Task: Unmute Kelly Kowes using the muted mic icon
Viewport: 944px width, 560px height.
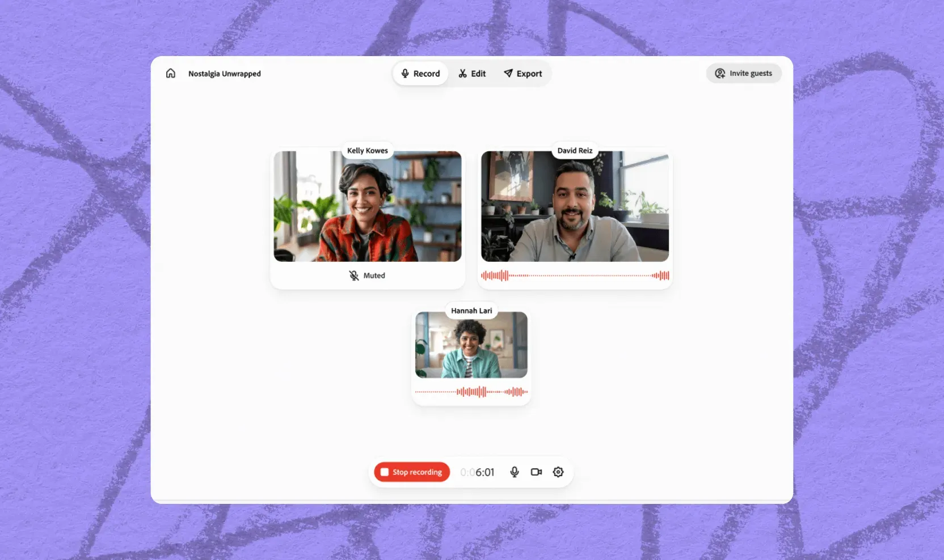Action: [353, 275]
